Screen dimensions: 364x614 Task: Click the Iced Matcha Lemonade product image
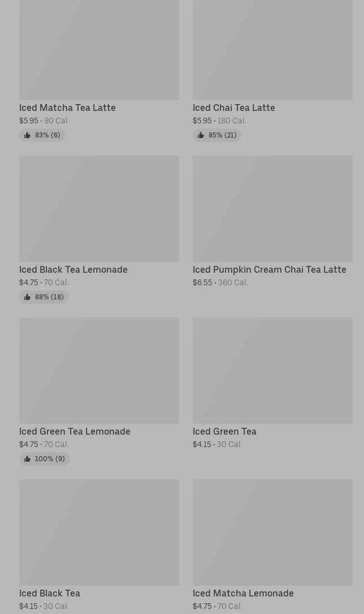(x=272, y=532)
